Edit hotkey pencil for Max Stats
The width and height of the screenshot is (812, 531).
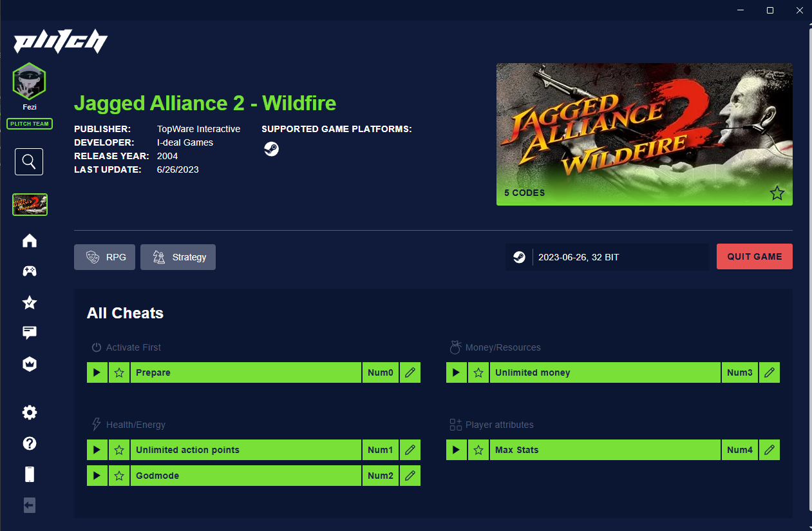click(x=770, y=450)
